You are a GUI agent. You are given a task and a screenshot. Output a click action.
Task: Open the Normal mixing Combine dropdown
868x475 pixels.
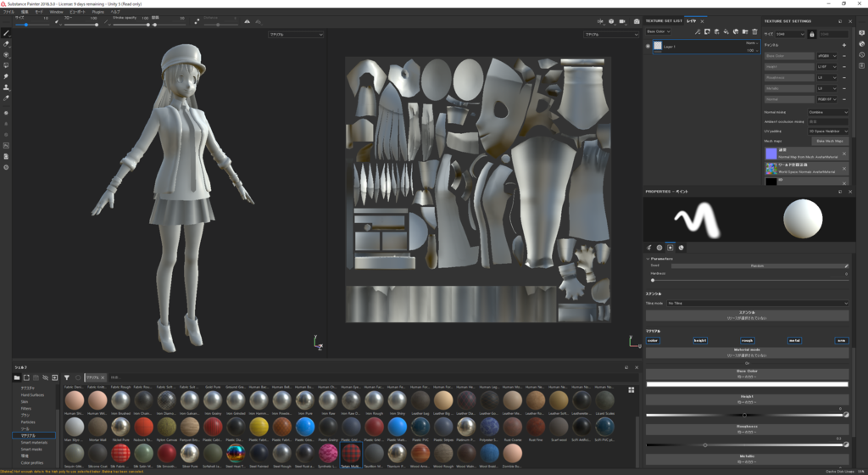(x=828, y=112)
